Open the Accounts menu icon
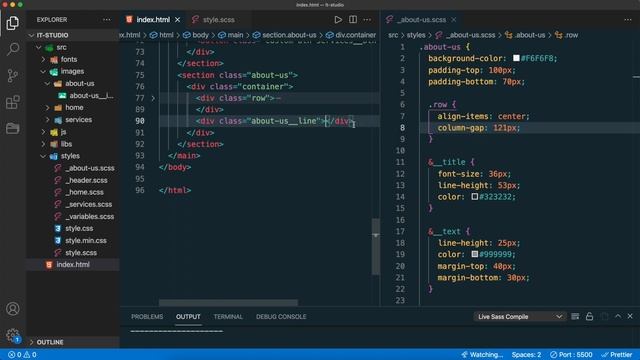This screenshot has width=640, height=360. pyautogui.click(x=13, y=309)
